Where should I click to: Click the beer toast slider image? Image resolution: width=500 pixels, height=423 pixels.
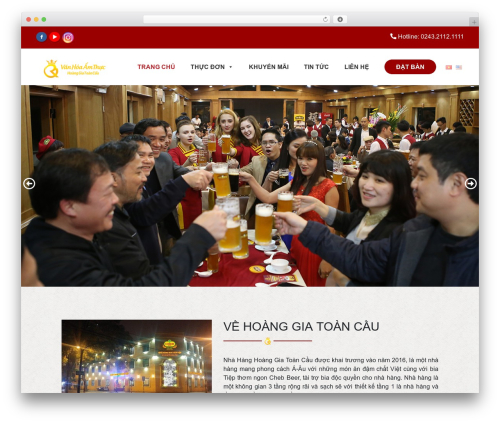click(250, 186)
